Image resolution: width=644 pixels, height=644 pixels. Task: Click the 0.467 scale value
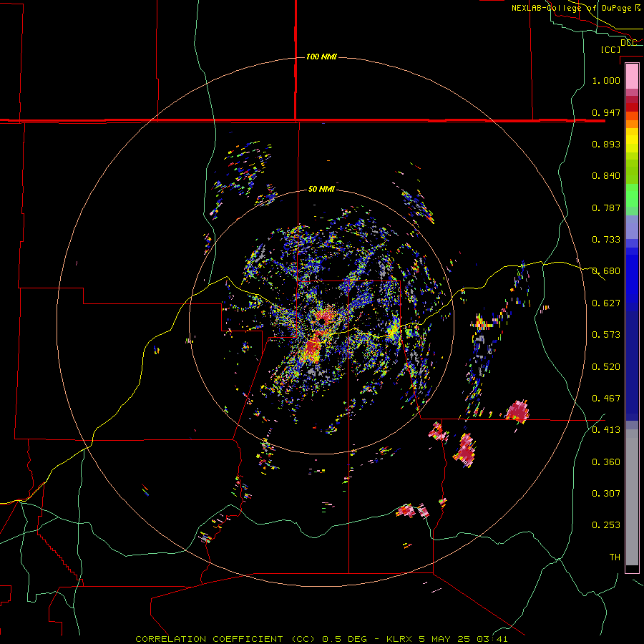tap(606, 399)
